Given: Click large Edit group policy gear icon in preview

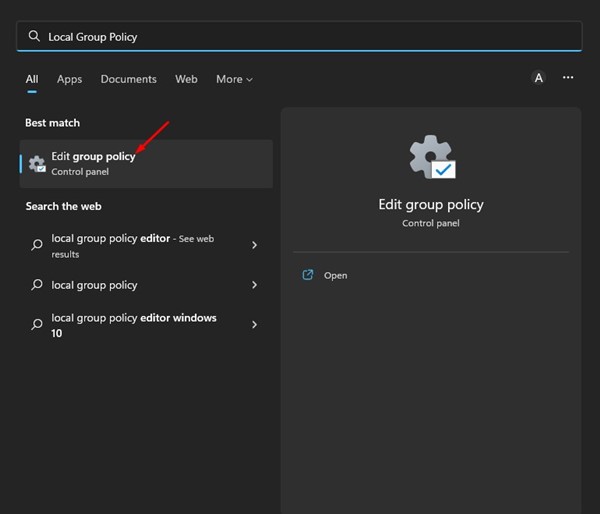Looking at the screenshot, I should point(432,157).
